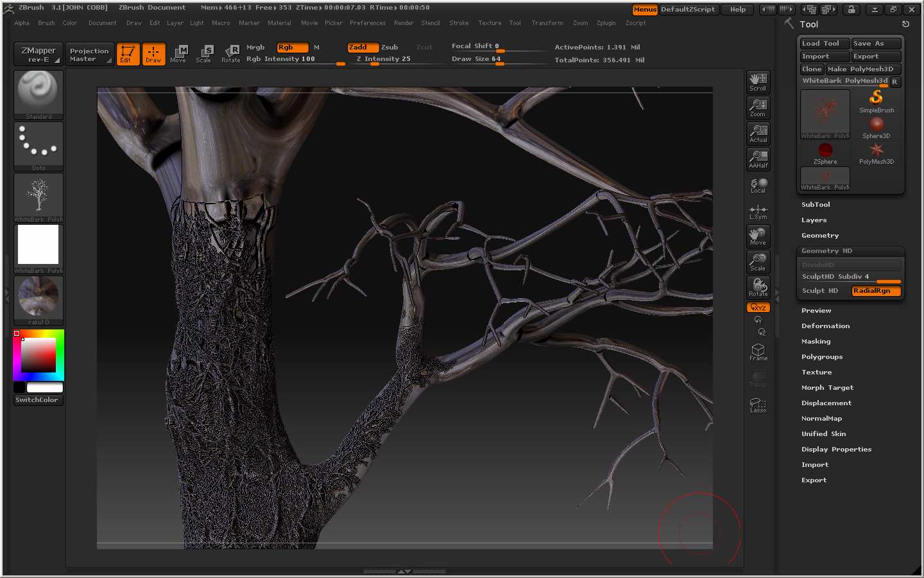Click the DefaultZScript button

point(688,10)
